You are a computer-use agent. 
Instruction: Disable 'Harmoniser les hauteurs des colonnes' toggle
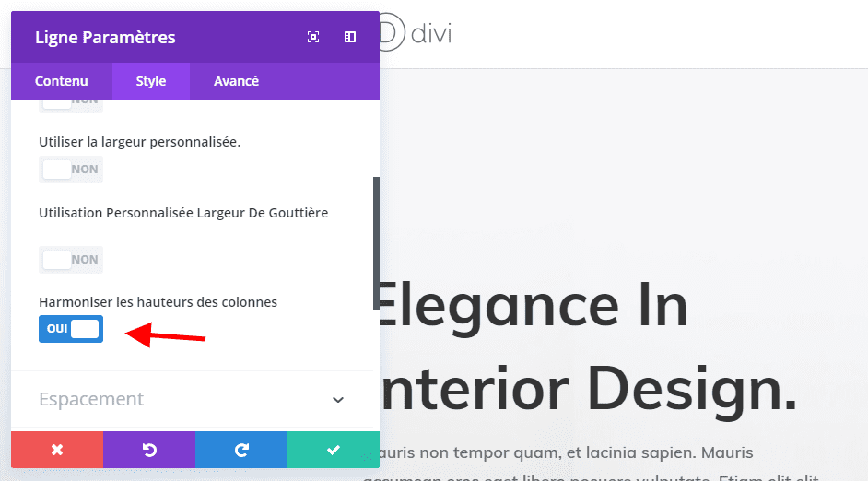[x=71, y=329]
